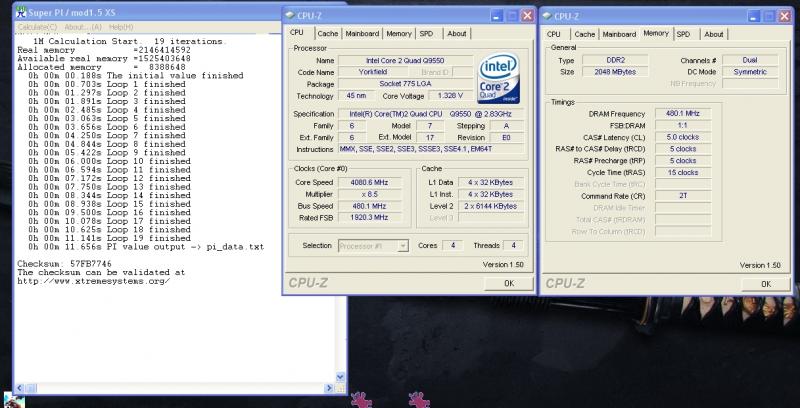This screenshot has width=800, height=408.
Task: Click the Instructions MMX, SSE list field
Action: (x=431, y=149)
